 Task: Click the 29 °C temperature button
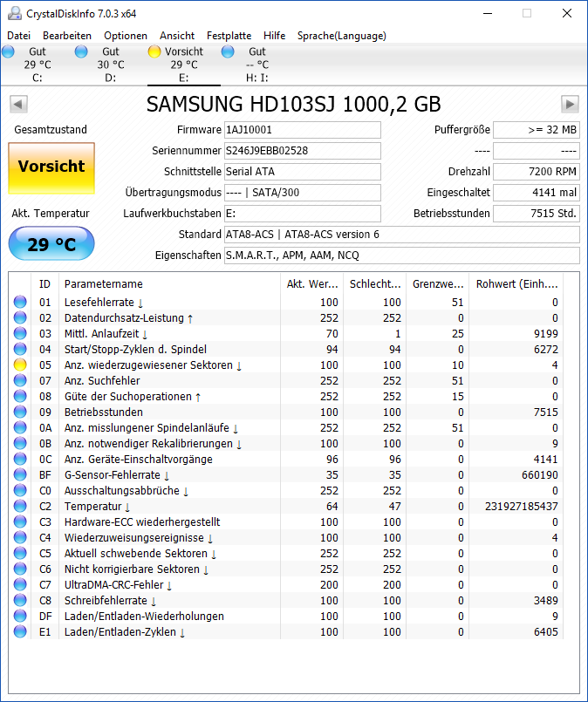click(51, 243)
